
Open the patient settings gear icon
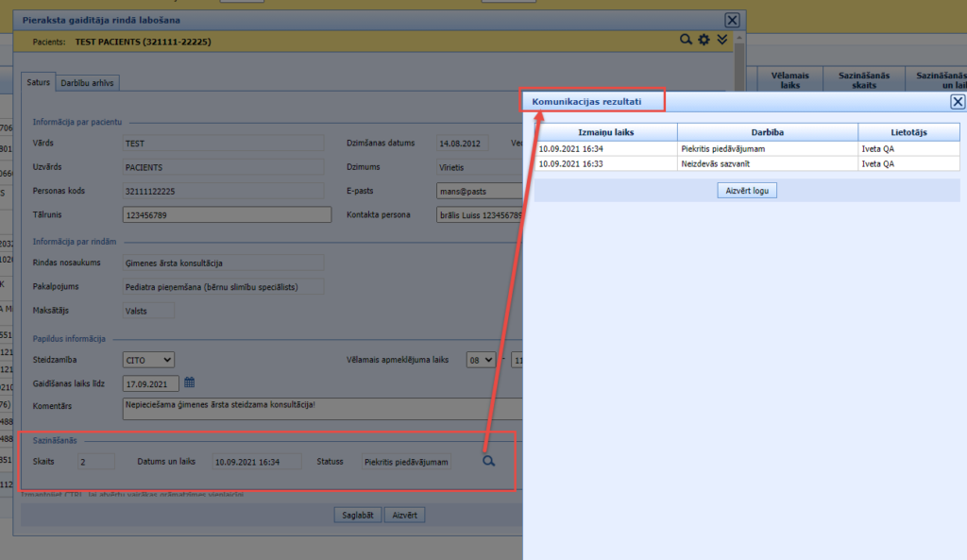[704, 40]
